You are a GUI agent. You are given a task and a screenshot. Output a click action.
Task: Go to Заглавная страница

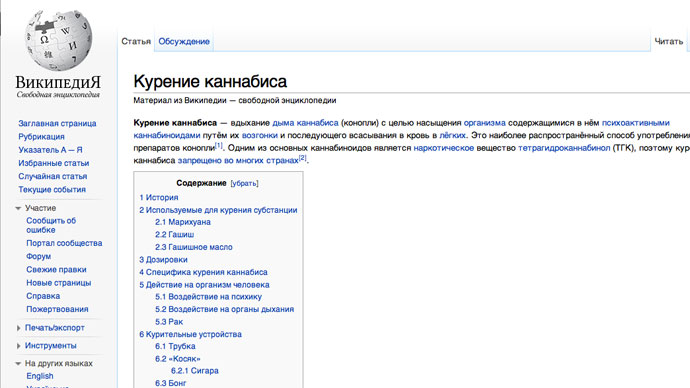pos(57,124)
